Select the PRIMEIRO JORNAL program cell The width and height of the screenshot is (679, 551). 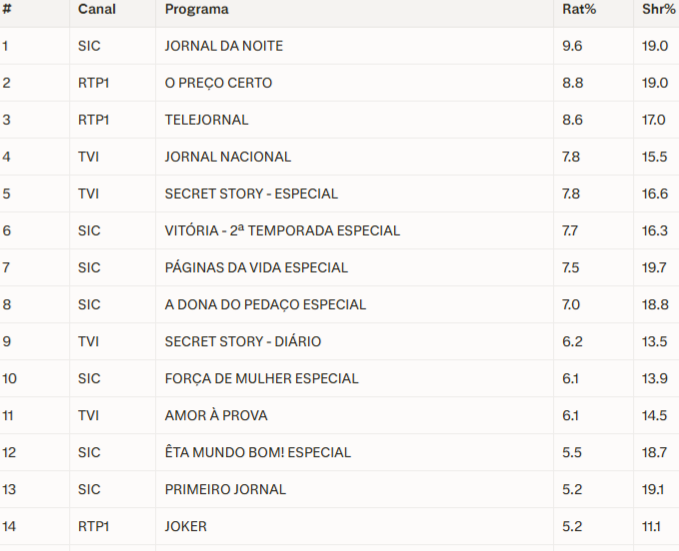[225, 490]
